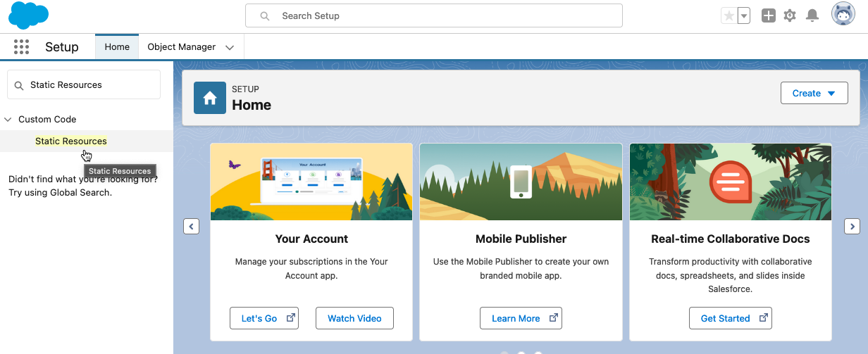Screen dimensions: 868x354
Task: Open the App Launcher grid icon
Action: tap(21, 47)
